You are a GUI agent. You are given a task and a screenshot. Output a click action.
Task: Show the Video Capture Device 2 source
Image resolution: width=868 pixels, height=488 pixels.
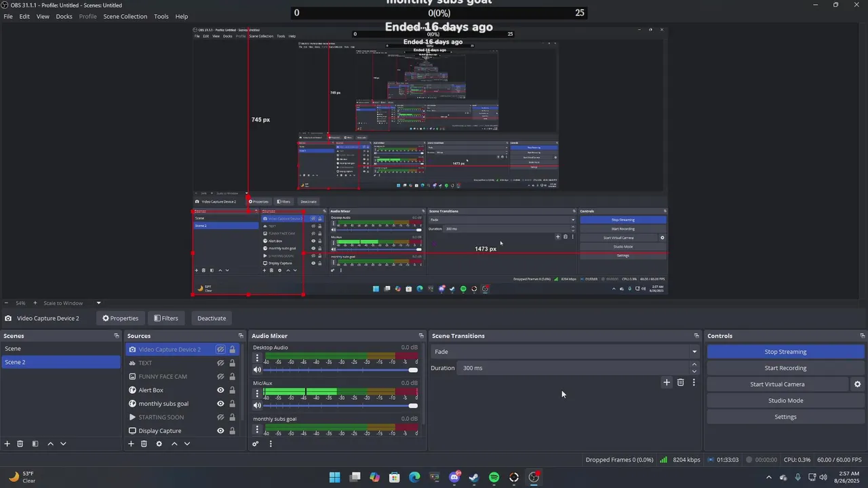[220, 350]
